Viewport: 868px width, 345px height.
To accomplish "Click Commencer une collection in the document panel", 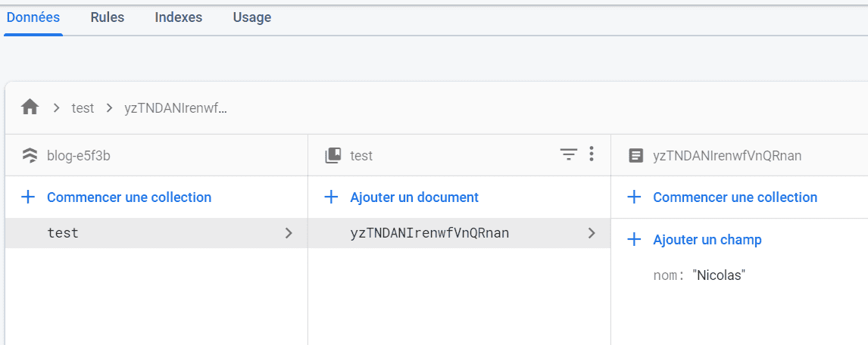I will [x=735, y=197].
